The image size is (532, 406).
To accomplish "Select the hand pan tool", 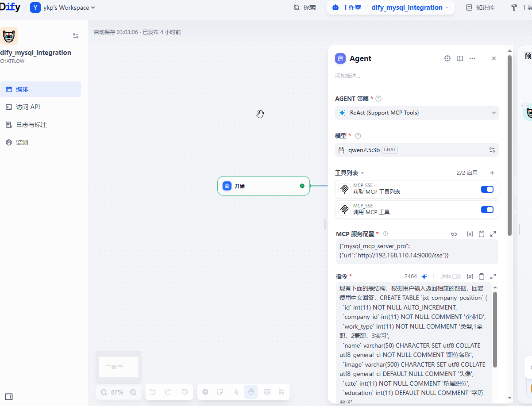I will (251, 392).
